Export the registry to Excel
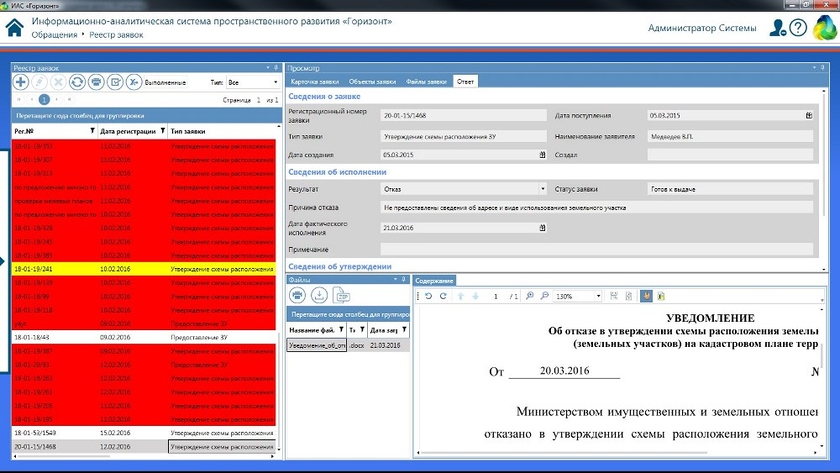The height and width of the screenshot is (473, 840). 134,82
